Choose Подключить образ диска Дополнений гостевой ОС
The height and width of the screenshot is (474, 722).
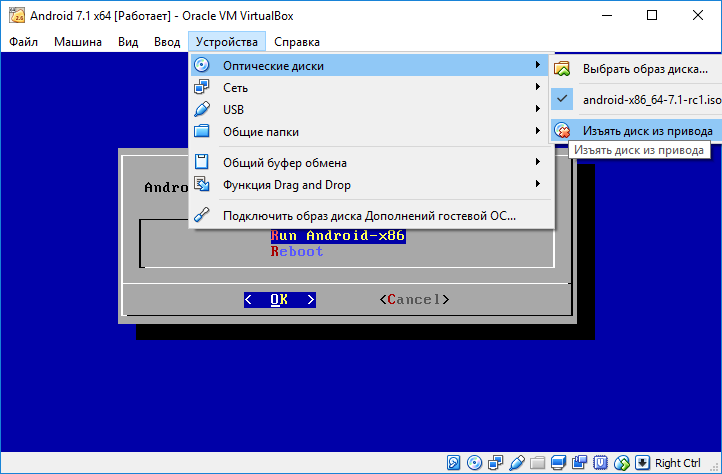(x=370, y=216)
